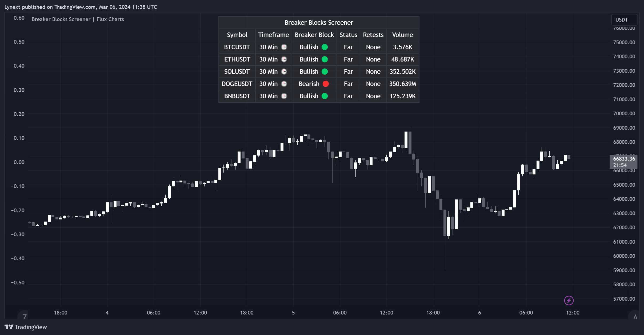644x335 pixels.
Task: Click red dot in DOGEUSDT row
Action: [326, 84]
